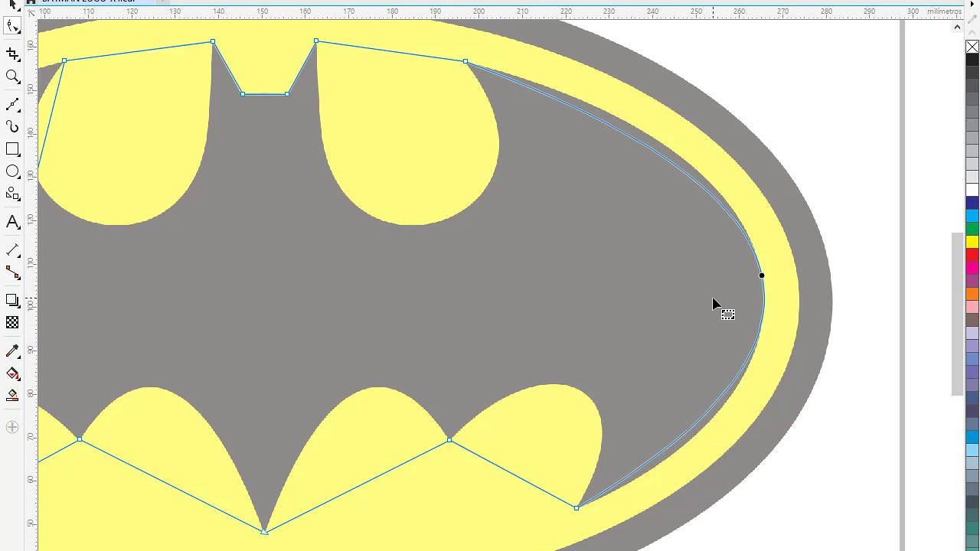The height and width of the screenshot is (551, 980).
Task: Choose the Drop Shadow tool
Action: point(12,300)
